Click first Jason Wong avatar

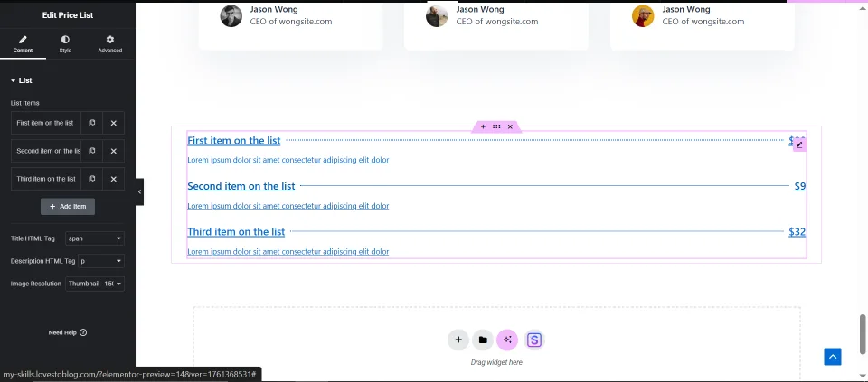pos(231,16)
